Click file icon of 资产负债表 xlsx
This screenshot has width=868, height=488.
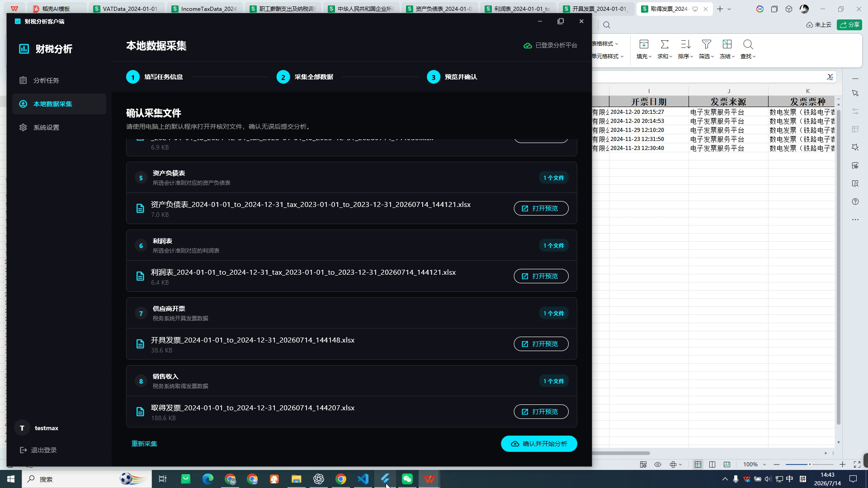140,208
